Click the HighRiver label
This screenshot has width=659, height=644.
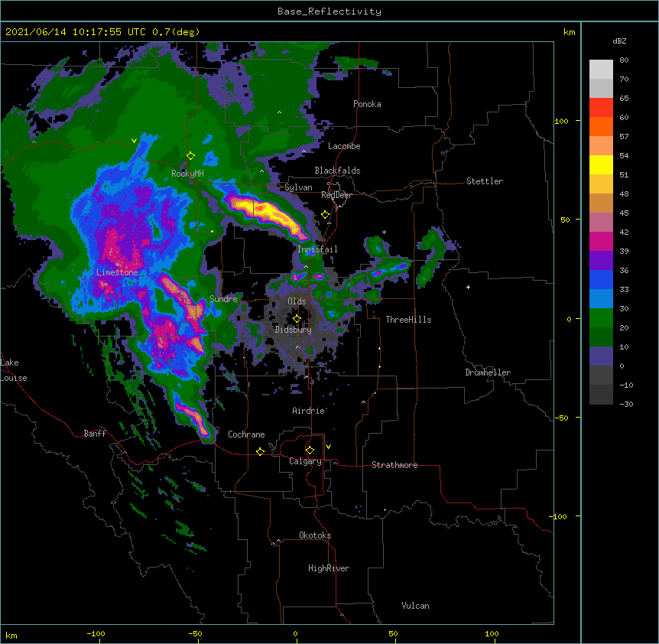[x=329, y=568]
